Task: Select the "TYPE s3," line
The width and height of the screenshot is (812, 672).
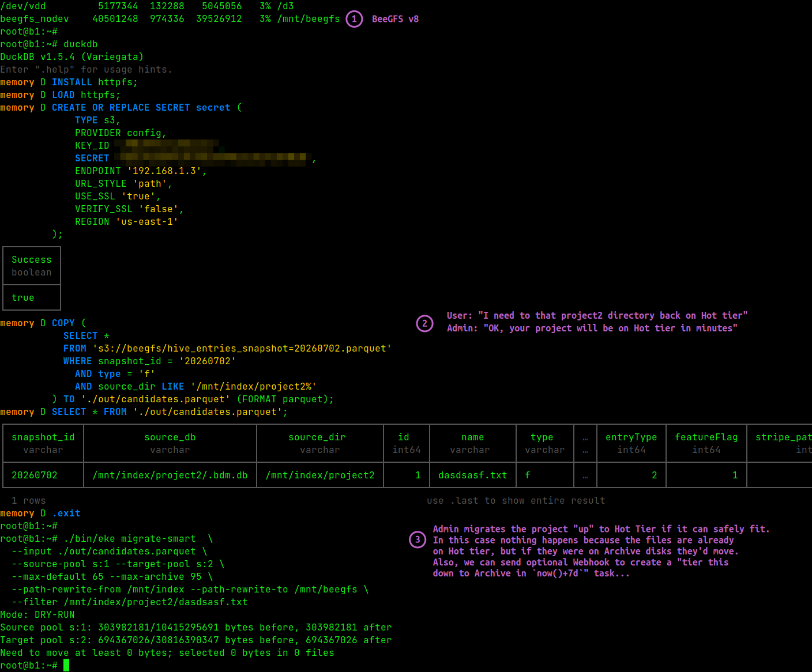Action: tap(98, 120)
